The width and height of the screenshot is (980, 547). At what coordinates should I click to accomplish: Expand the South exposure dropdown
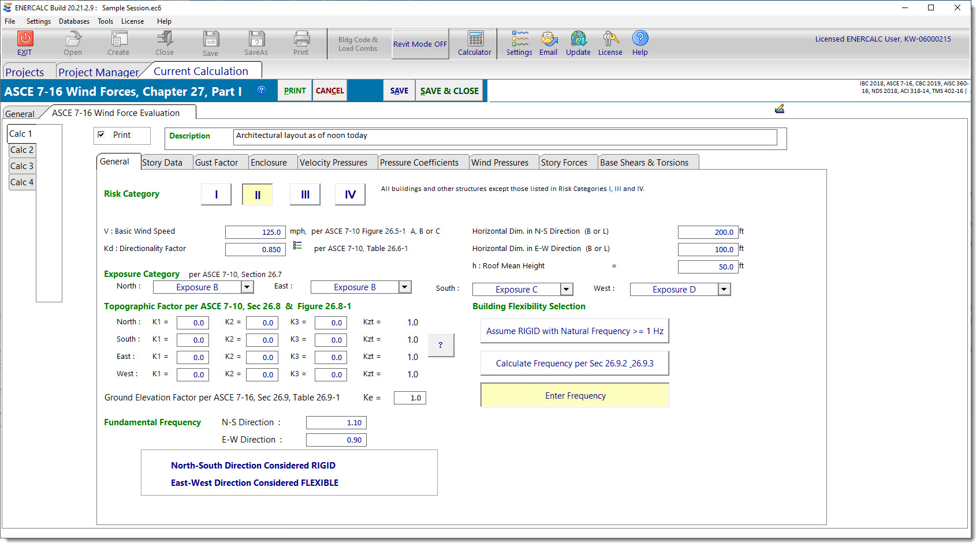pos(567,290)
